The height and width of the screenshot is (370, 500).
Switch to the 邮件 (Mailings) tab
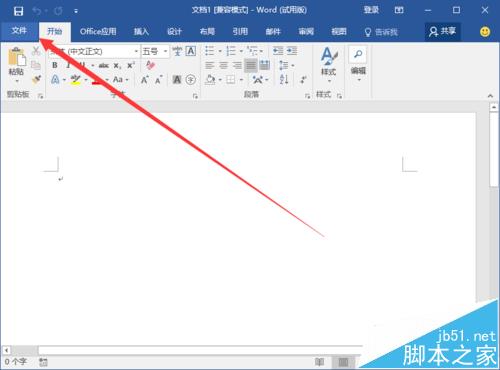[x=273, y=32]
